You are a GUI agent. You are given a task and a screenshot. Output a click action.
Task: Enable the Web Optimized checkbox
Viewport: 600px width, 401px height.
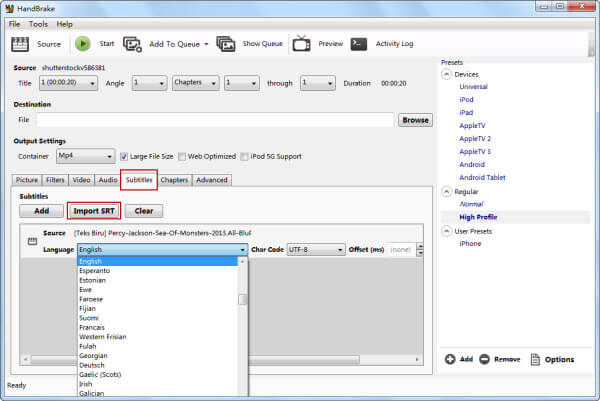coord(182,156)
